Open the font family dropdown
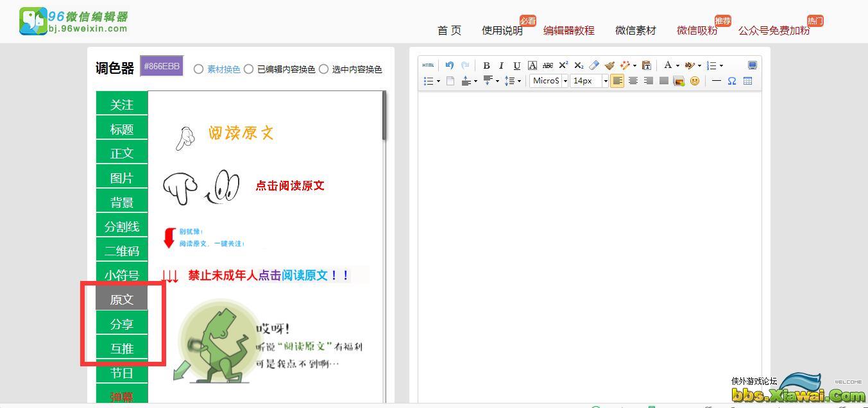This screenshot has width=868, height=408. pyautogui.click(x=565, y=81)
